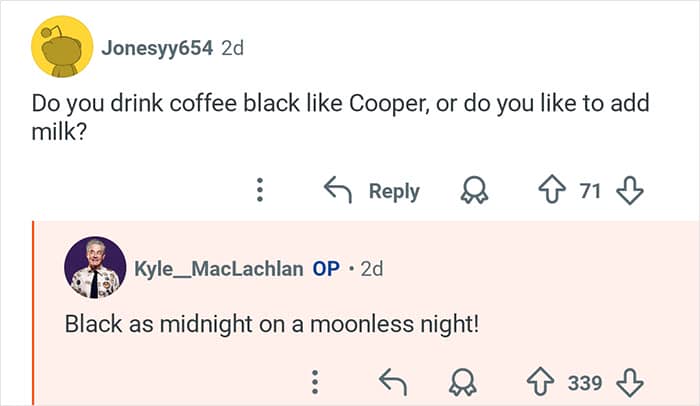Click the 339 vote count
This screenshot has width=700, height=406.
[584, 382]
